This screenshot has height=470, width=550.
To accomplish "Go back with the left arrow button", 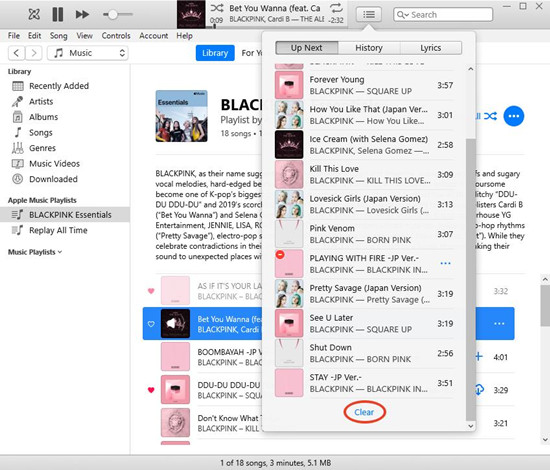I will (16, 53).
